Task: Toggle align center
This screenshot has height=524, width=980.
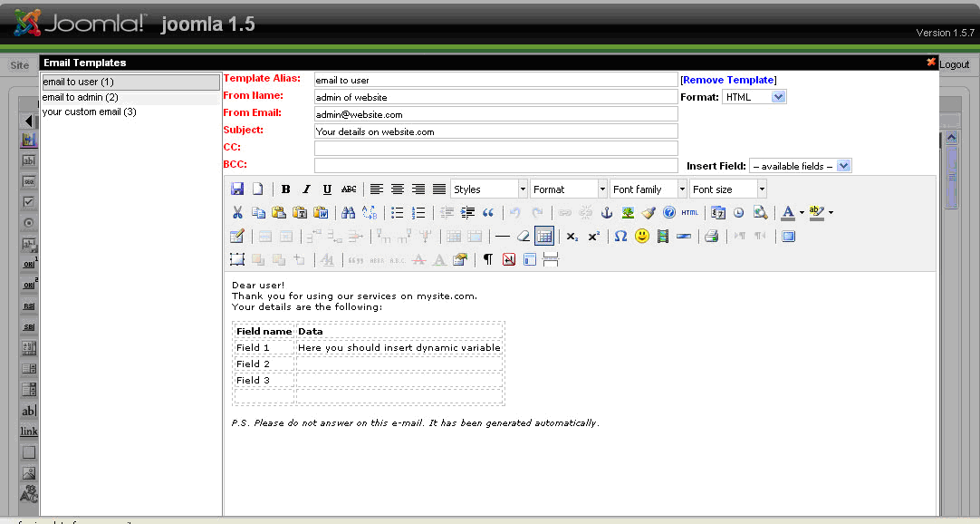Action: coord(398,189)
